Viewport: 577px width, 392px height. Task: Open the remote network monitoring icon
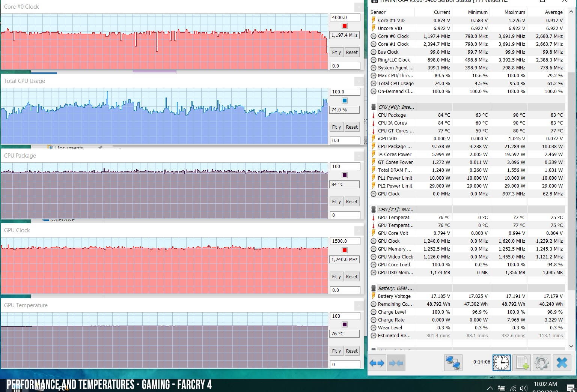coord(453,363)
